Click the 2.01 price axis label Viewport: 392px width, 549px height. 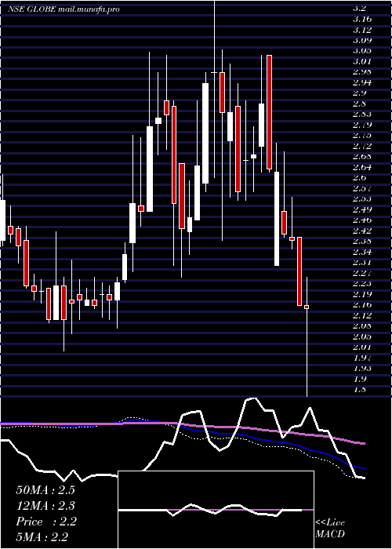pyautogui.click(x=362, y=347)
